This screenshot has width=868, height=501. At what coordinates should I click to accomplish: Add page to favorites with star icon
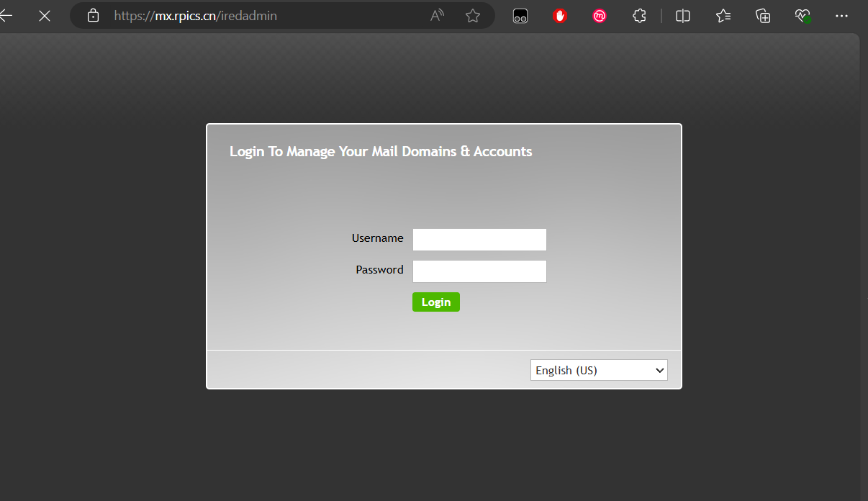(x=473, y=16)
